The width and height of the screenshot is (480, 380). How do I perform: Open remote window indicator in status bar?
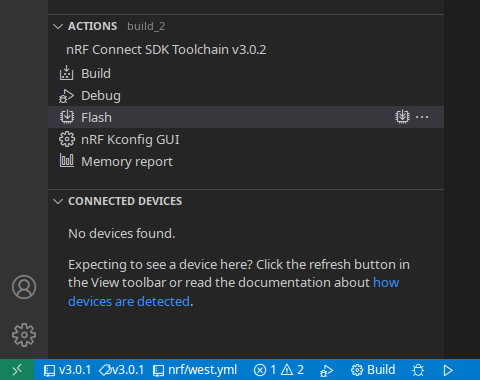pos(17,370)
